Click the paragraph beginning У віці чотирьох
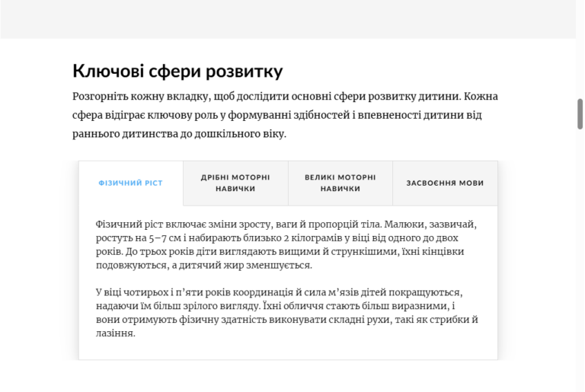 (x=287, y=313)
